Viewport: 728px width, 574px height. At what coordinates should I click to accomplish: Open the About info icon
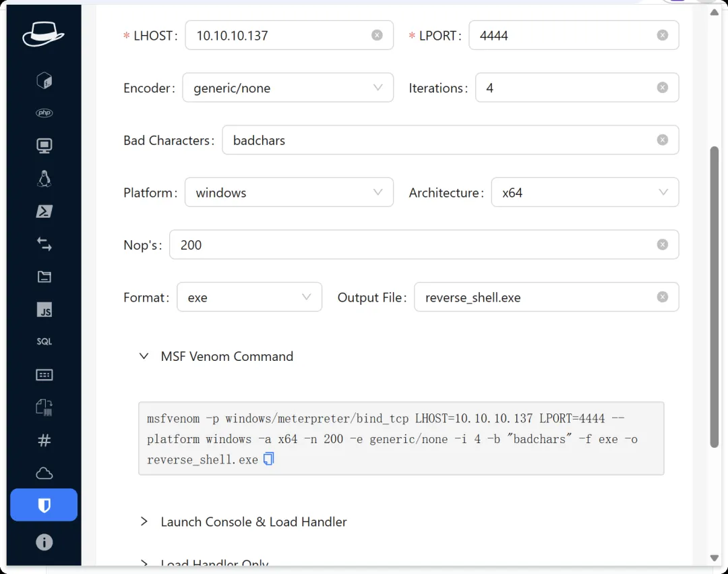pyautogui.click(x=44, y=542)
